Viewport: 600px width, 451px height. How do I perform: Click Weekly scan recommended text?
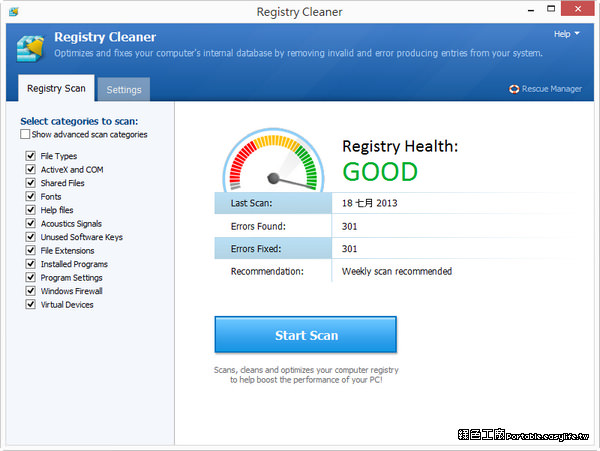[397, 272]
